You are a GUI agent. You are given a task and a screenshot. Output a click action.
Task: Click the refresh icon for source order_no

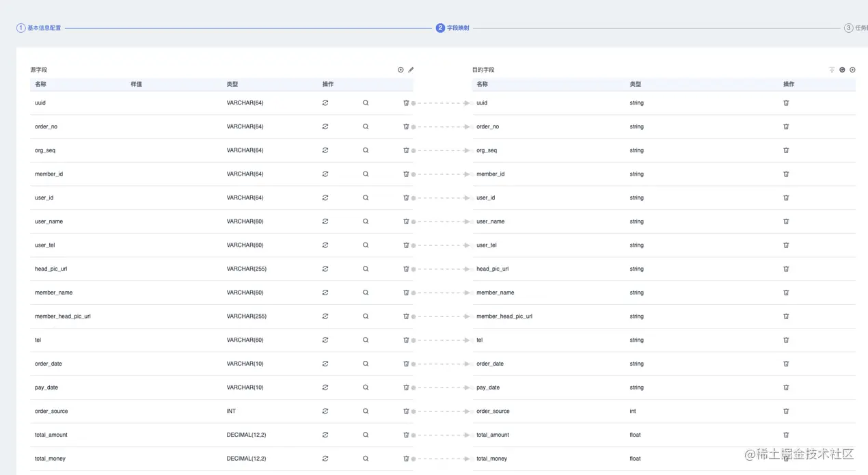[325, 126]
